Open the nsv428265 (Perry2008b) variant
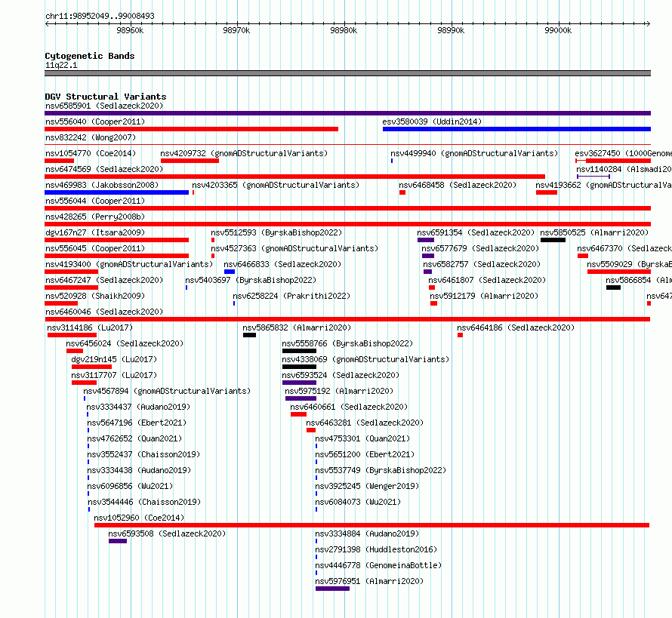 (x=347, y=224)
